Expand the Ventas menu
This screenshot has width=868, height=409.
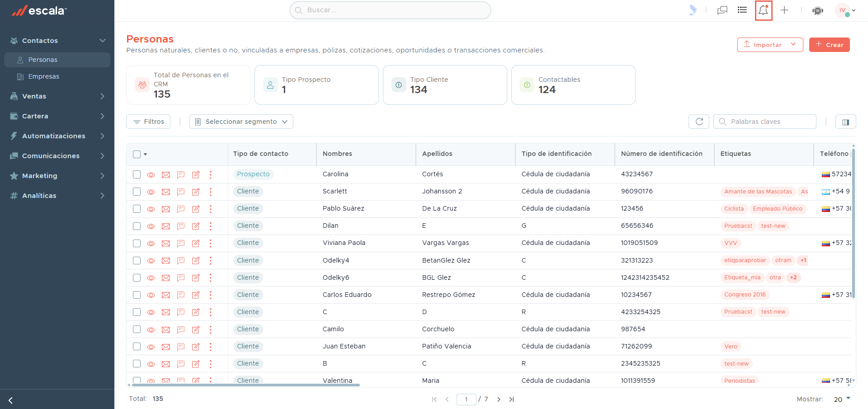click(x=57, y=96)
